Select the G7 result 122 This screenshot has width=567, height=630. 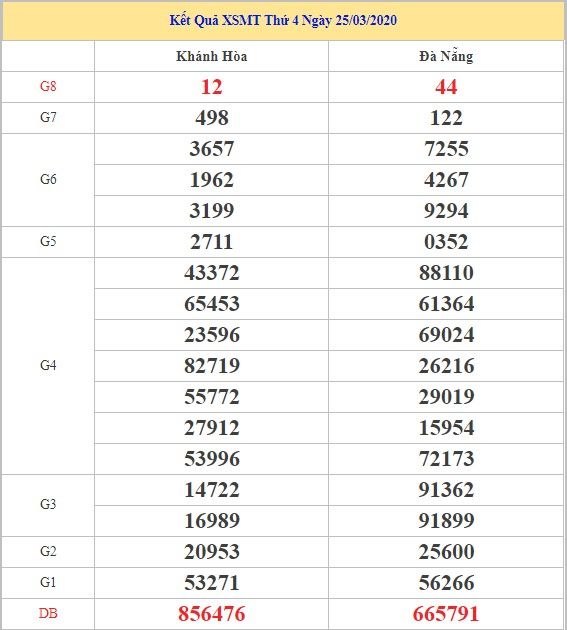[x=446, y=118]
